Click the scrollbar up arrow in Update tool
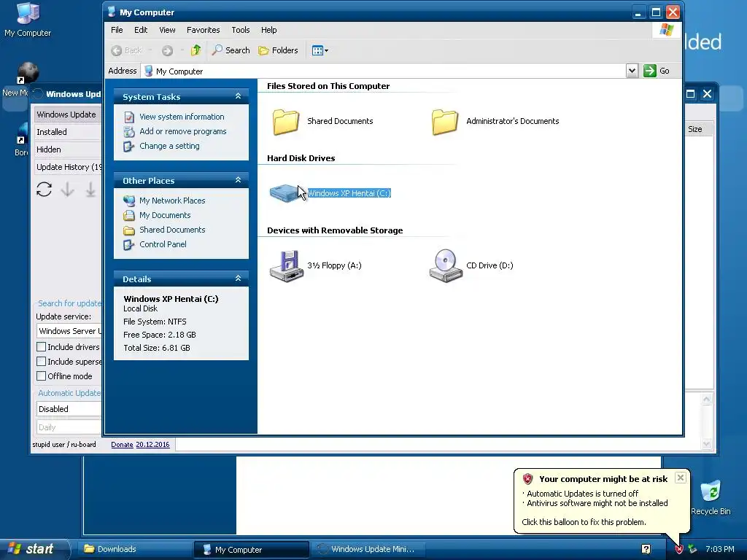 click(x=706, y=399)
